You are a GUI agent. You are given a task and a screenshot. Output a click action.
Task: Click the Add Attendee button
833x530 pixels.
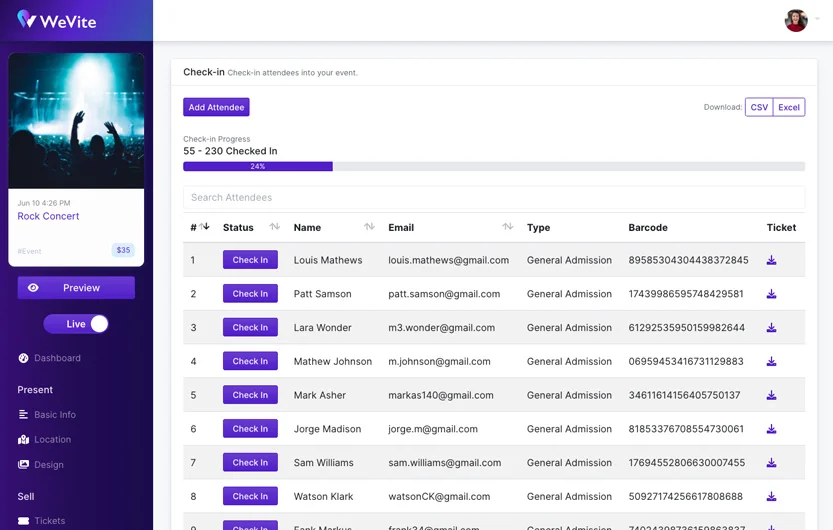(216, 107)
